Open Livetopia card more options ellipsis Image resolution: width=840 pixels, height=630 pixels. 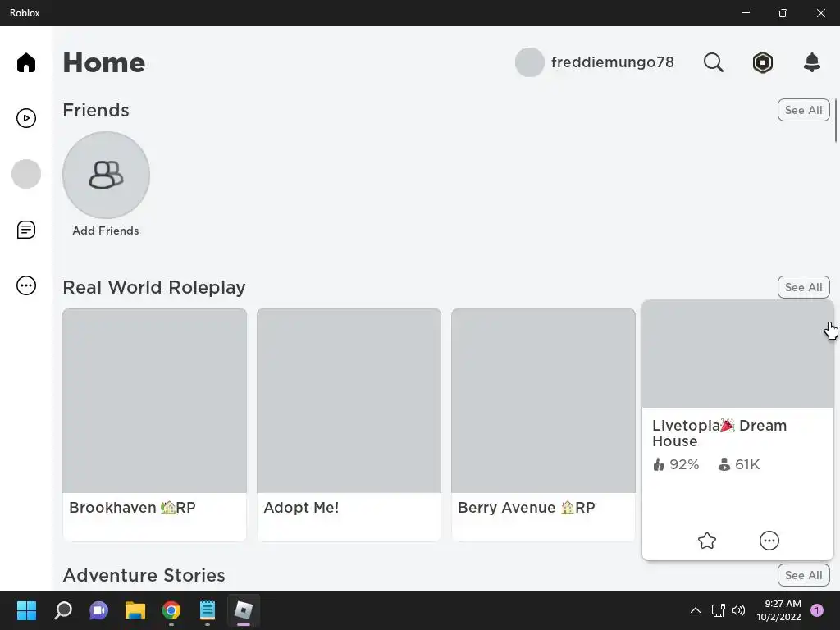[x=769, y=541]
